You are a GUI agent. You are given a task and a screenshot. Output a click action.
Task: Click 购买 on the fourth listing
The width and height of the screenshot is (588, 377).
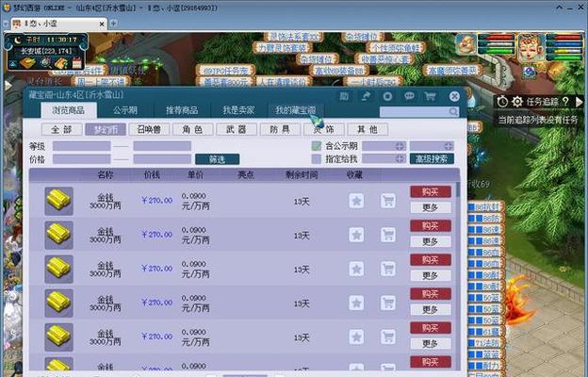[431, 294]
